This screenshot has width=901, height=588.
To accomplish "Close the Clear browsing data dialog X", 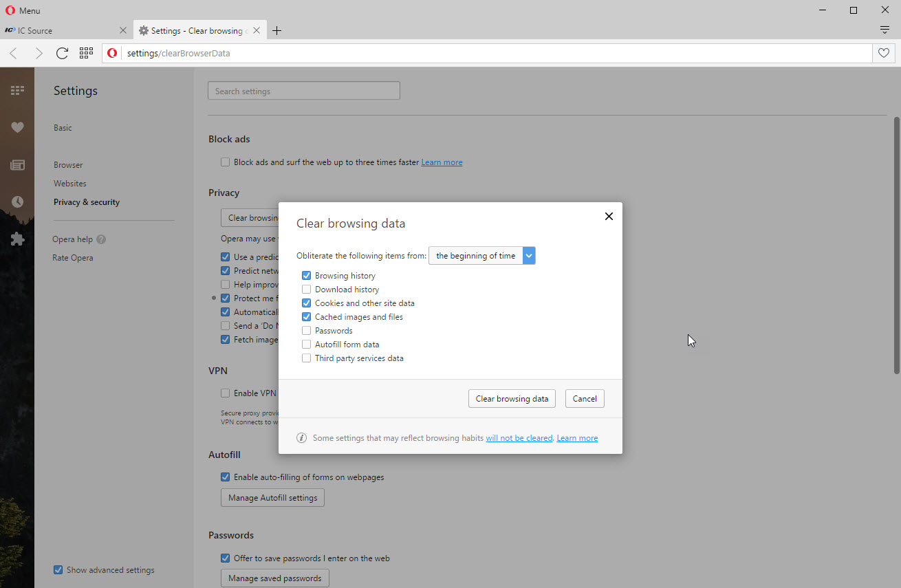I will [x=608, y=216].
